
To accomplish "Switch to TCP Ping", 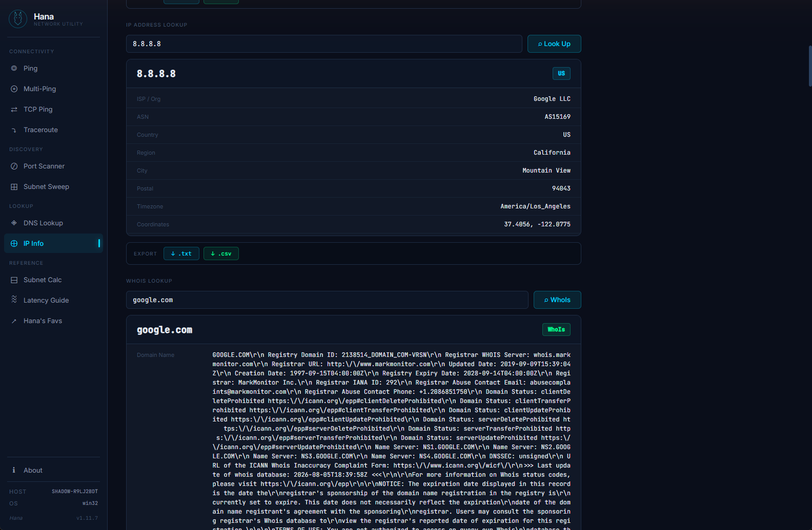I will tap(53, 110).
